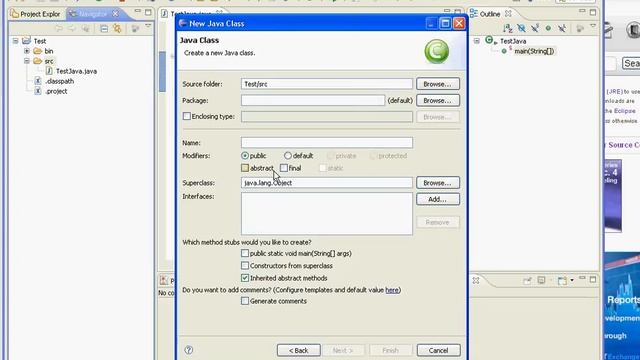Check the abstract modifier checkbox

click(x=245, y=168)
